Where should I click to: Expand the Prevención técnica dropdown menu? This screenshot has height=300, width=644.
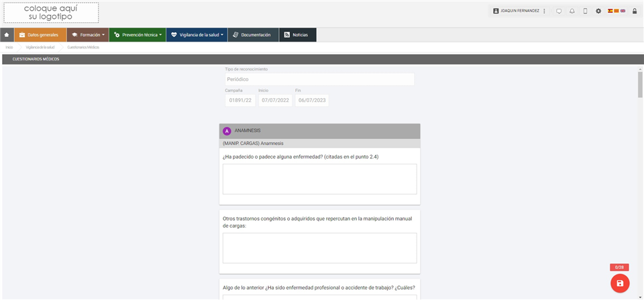[x=138, y=35]
